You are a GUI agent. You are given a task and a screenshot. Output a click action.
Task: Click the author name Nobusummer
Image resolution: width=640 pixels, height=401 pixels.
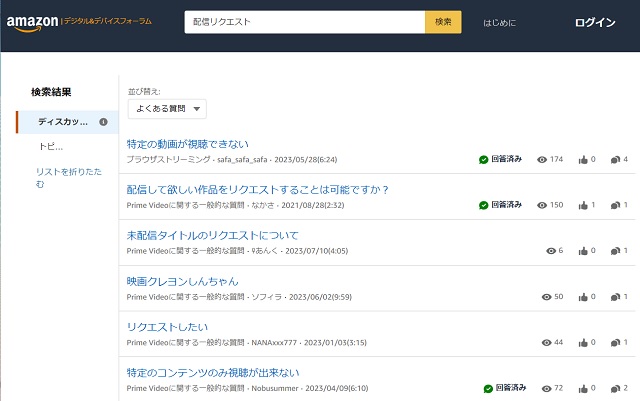[x=275, y=388]
